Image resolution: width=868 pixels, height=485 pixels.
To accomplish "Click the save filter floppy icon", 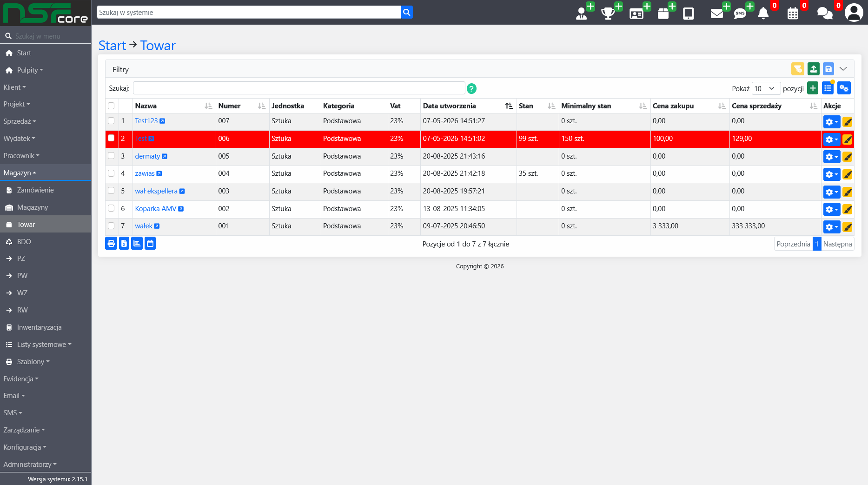I will pos(828,69).
